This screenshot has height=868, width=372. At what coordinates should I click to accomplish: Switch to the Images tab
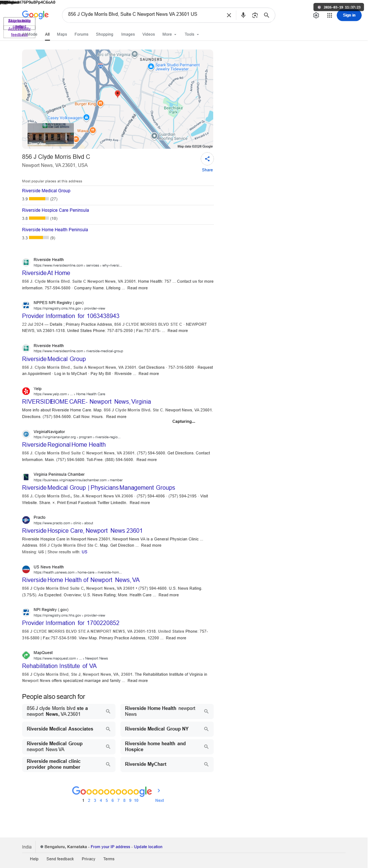click(128, 35)
